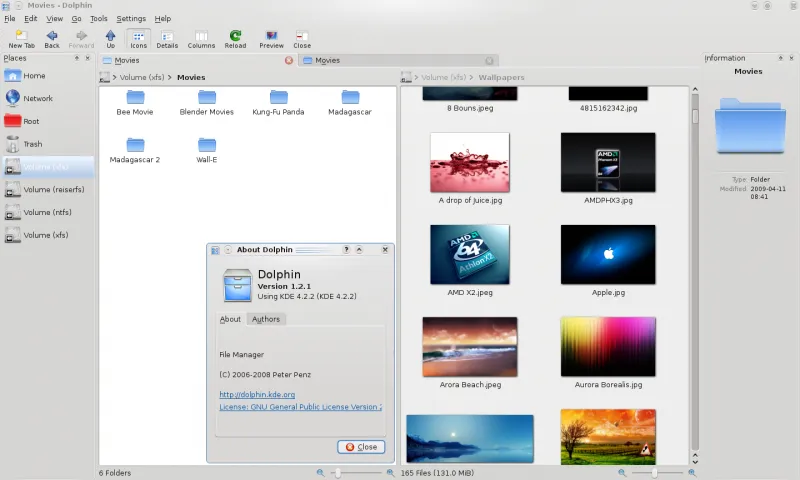This screenshot has width=800, height=480.
Task: Go back with the Back arrow
Action: pos(52,38)
